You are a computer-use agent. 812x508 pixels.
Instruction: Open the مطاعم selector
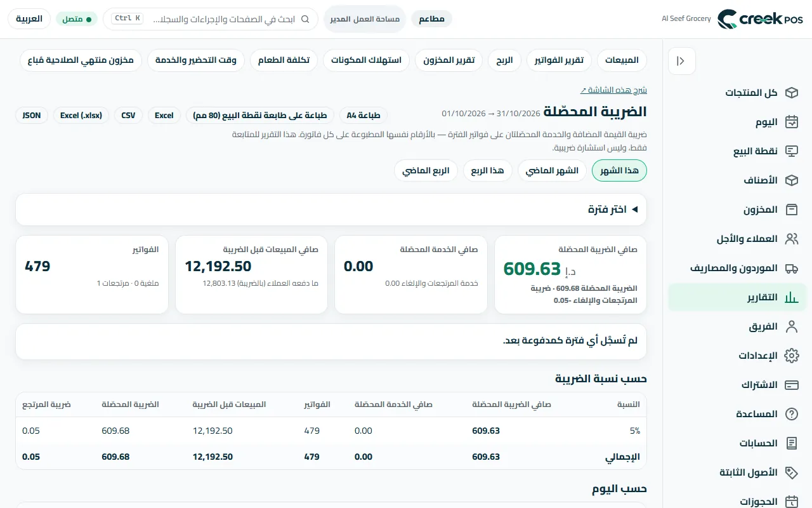tap(432, 19)
